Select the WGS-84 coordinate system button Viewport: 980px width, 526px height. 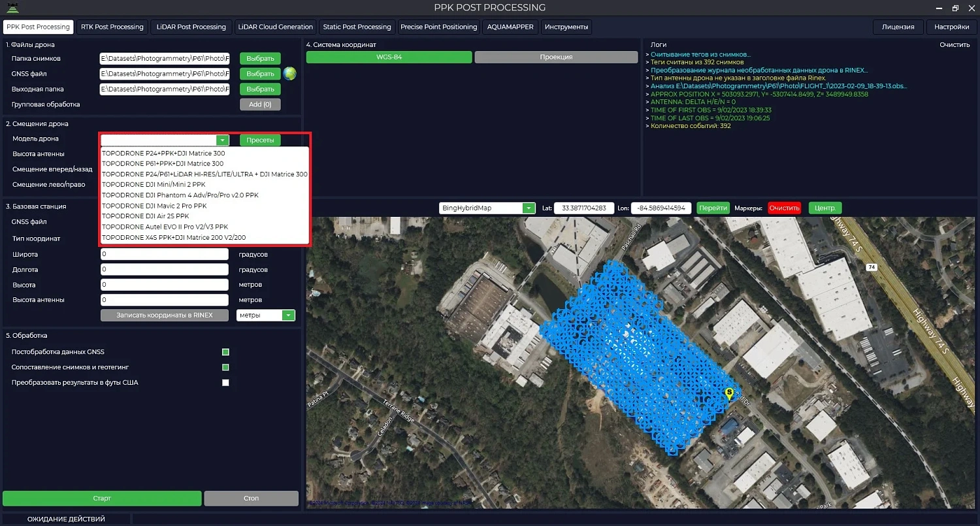tap(389, 57)
